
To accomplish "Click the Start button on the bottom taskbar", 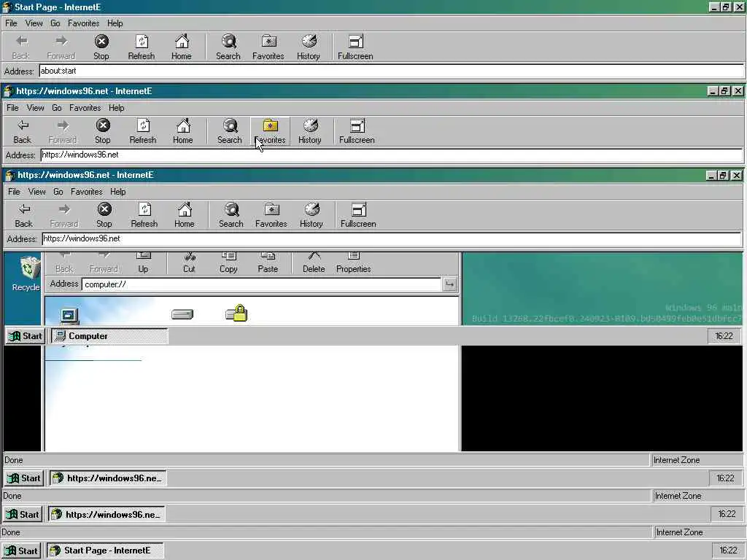I will click(21, 551).
